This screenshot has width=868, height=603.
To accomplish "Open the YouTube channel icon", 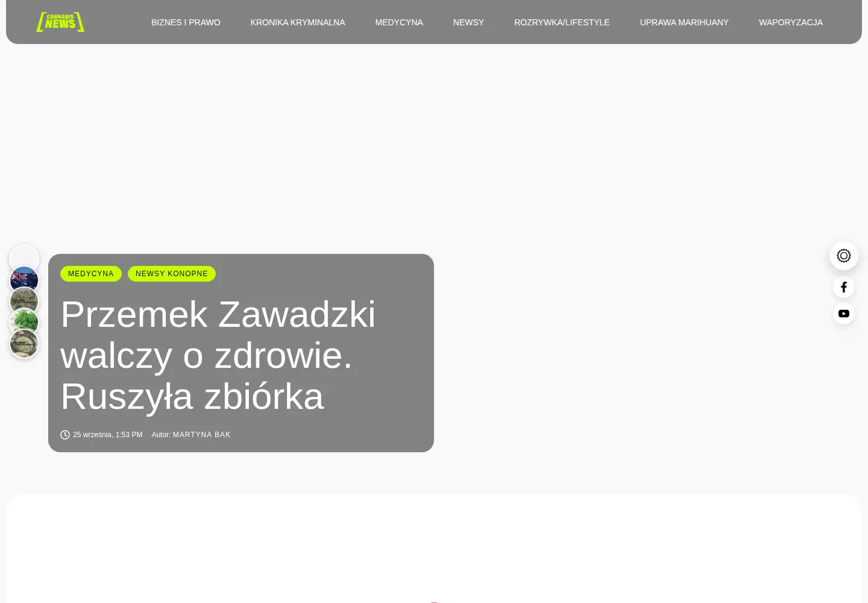I will click(x=844, y=314).
